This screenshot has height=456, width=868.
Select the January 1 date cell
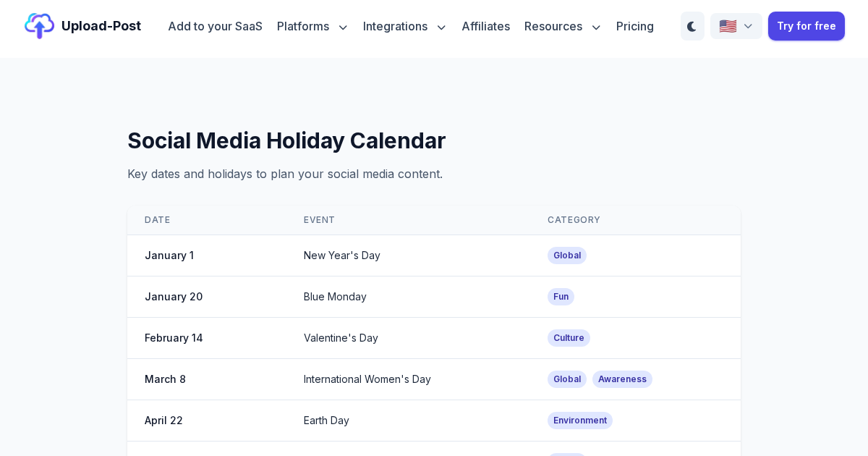coord(169,256)
